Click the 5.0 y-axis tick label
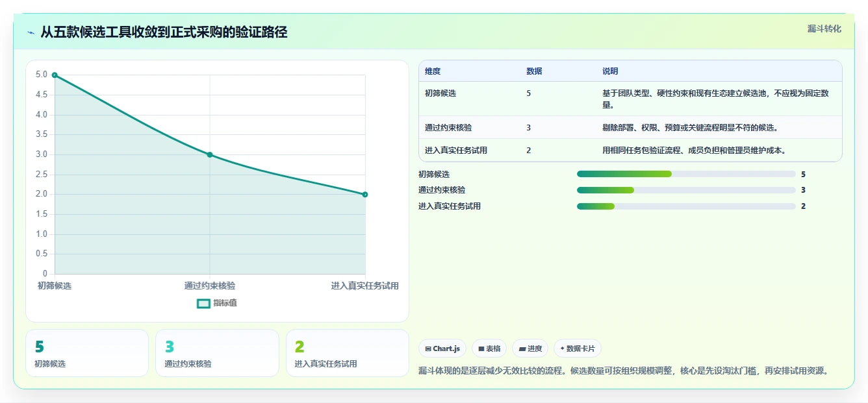 click(x=42, y=75)
